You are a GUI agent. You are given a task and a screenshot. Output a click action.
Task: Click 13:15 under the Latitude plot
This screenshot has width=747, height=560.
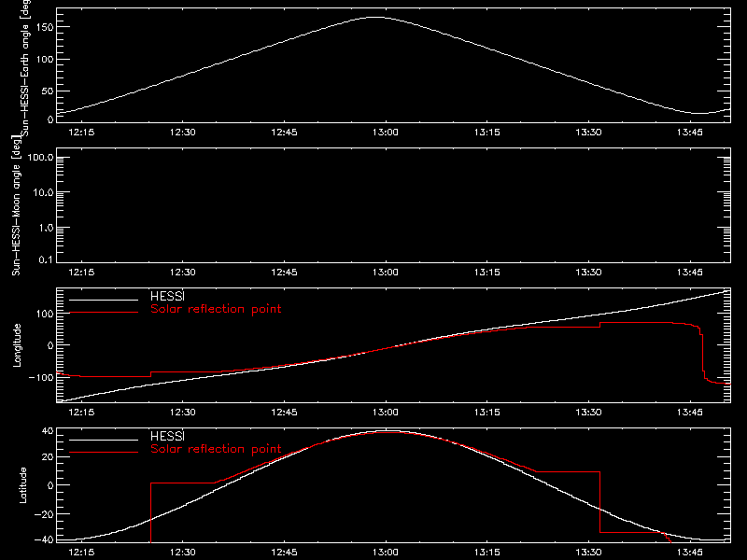(x=486, y=553)
